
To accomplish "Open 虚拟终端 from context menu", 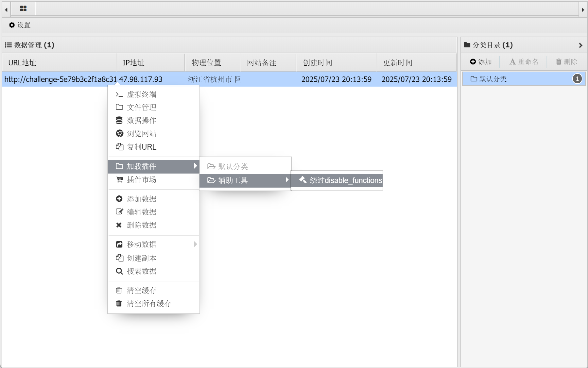I will click(x=154, y=94).
